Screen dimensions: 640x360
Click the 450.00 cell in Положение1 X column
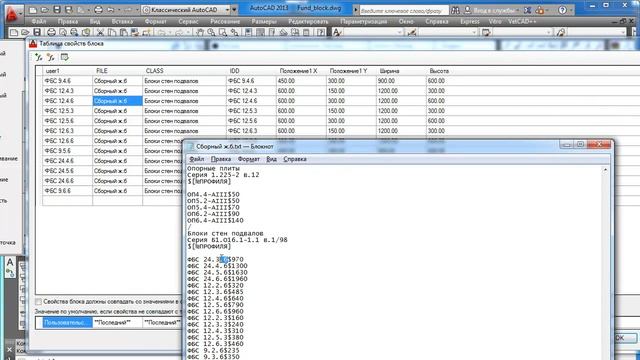[301, 81]
